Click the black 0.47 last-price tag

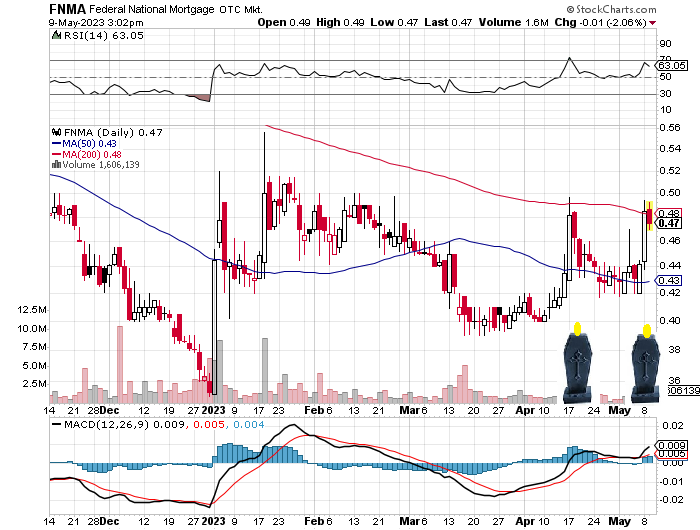click(668, 223)
